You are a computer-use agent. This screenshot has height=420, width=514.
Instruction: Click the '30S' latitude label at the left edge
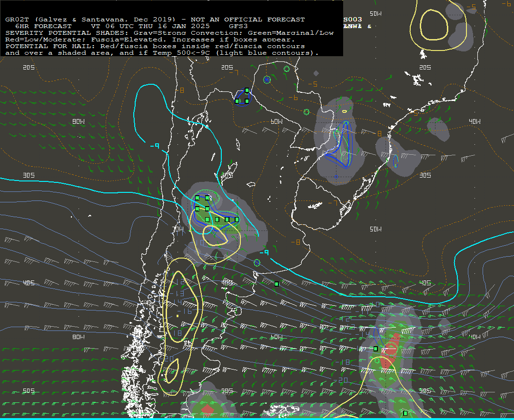pos(29,175)
